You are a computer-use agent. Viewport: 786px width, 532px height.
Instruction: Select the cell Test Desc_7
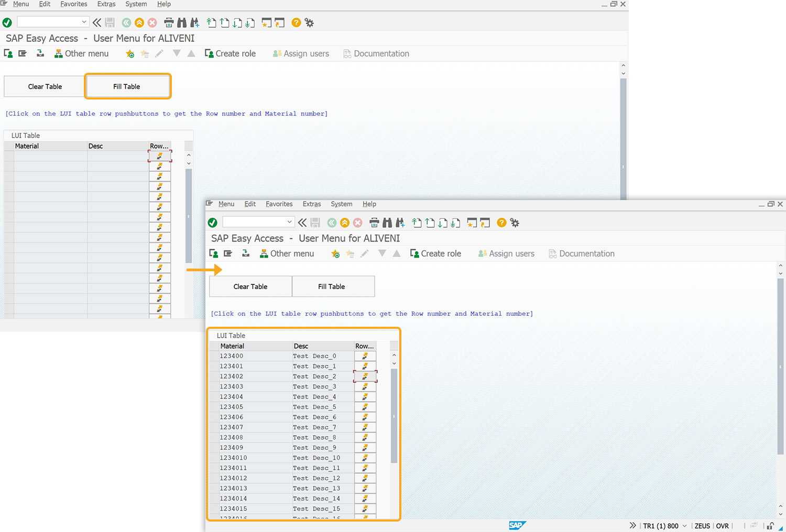click(323, 427)
